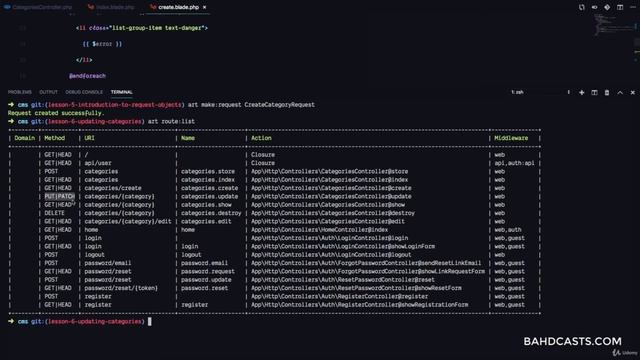Click the Action column header
640x360 pixels.
tap(261, 138)
